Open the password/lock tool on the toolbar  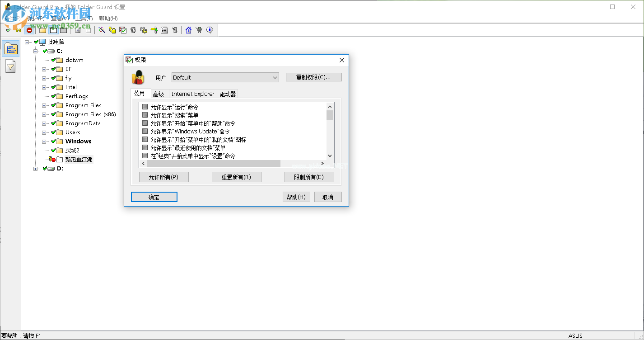[x=113, y=30]
